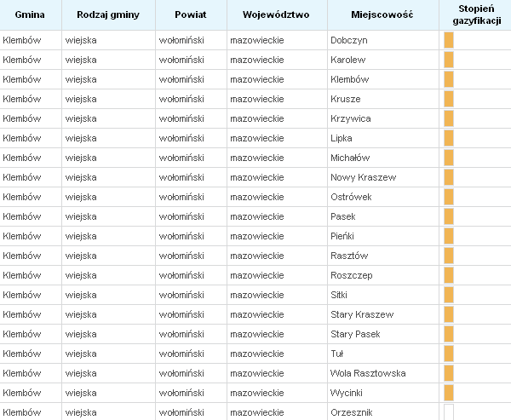Click empty gasification indicator in Orzesznik row

[449, 412]
